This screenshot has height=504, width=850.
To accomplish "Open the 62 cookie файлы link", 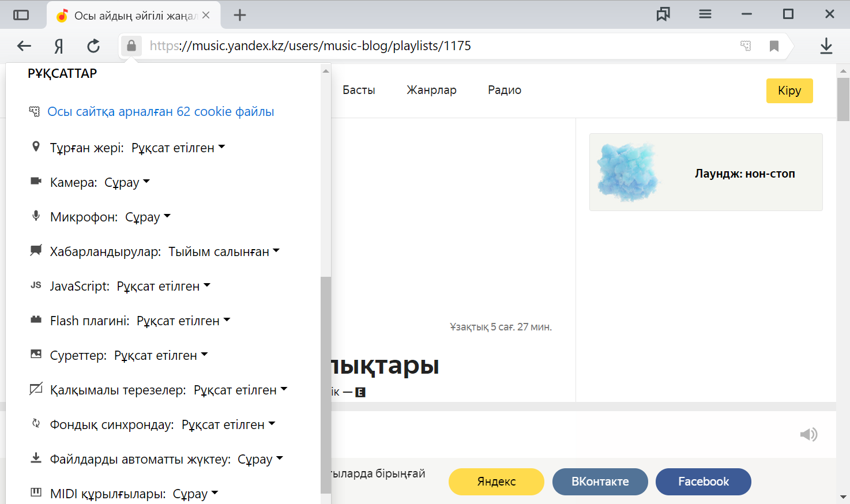I will tap(160, 112).
